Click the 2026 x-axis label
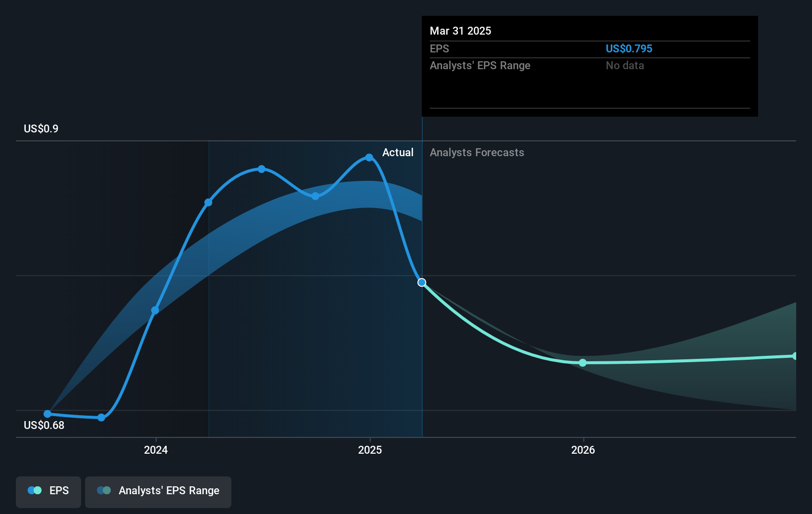Screen dimensions: 812x514 coord(583,450)
